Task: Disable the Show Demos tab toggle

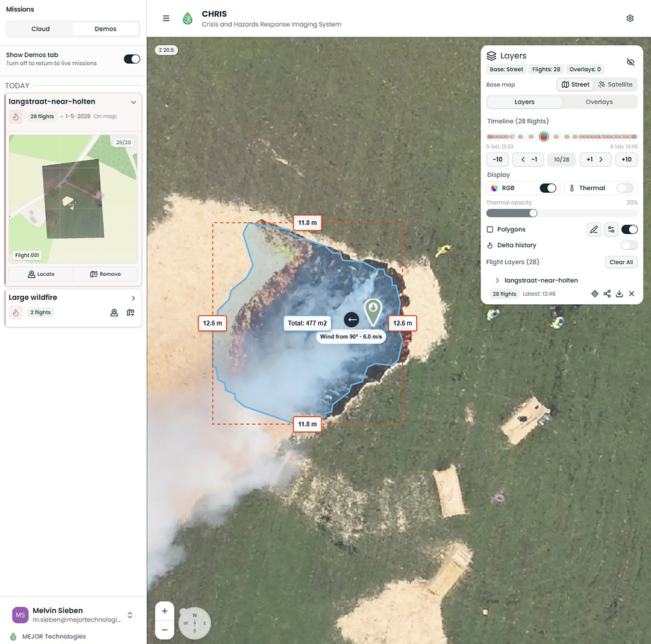Action: click(x=132, y=59)
